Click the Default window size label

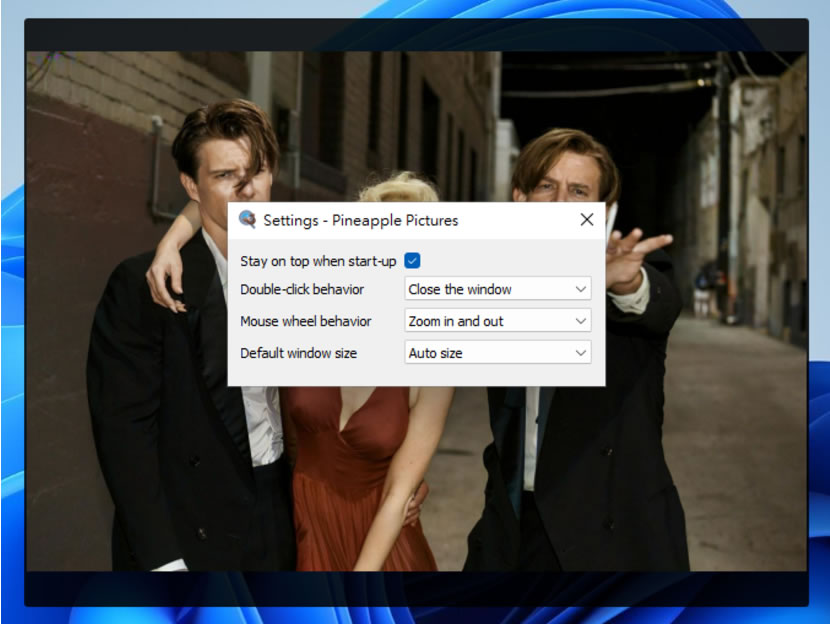click(298, 353)
